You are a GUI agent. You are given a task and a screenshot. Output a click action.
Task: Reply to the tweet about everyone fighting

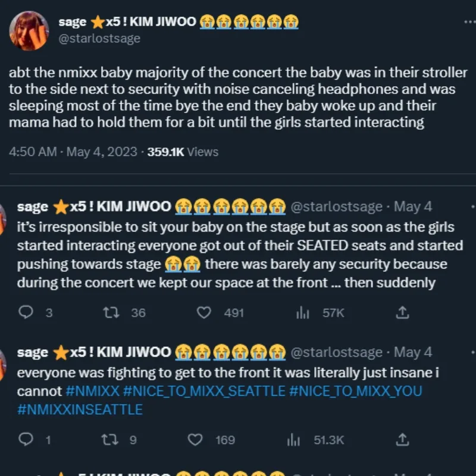click(x=27, y=440)
